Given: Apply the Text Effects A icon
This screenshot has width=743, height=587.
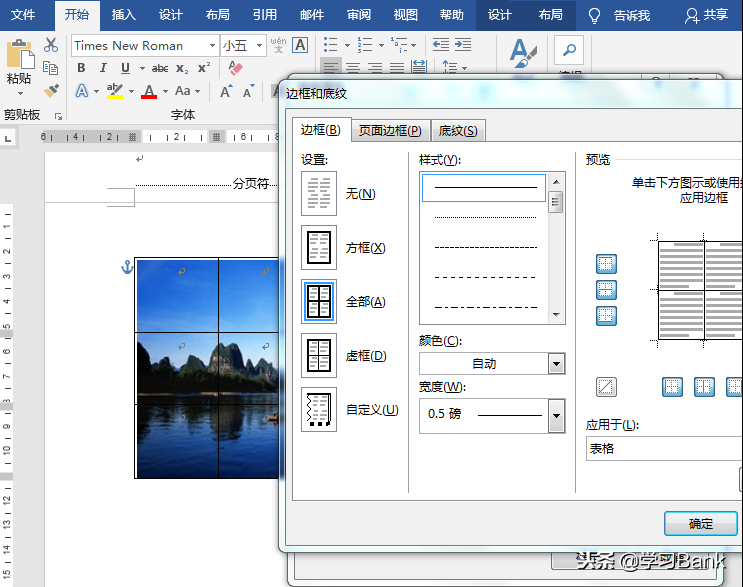Looking at the screenshot, I should tap(82, 90).
